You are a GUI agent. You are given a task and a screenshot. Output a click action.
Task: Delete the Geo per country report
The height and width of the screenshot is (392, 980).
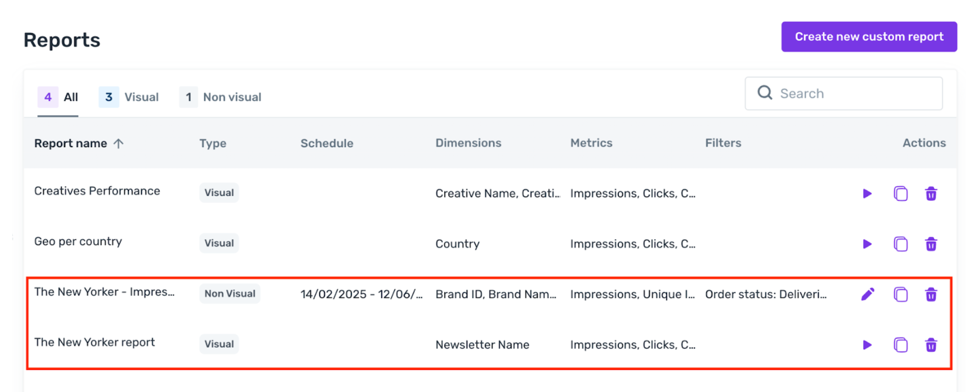pyautogui.click(x=931, y=244)
